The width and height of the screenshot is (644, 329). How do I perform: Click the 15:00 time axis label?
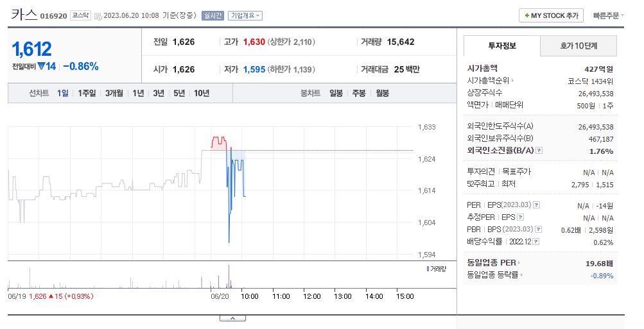[x=405, y=296]
